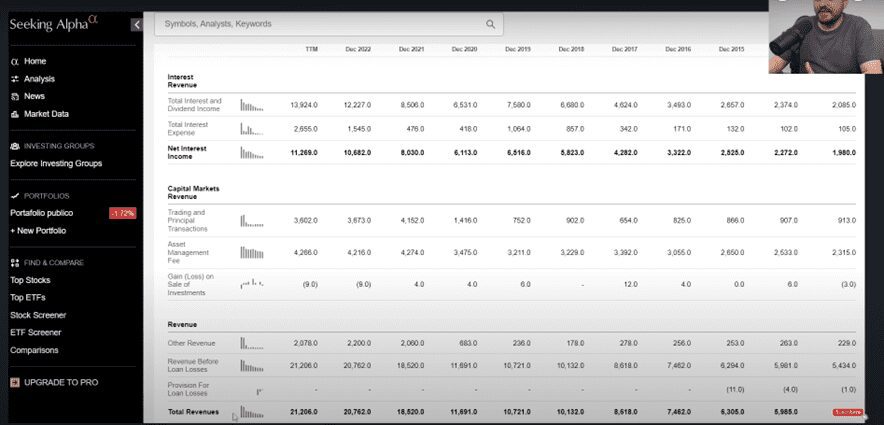Click the Total Revenues sparkline chart

coord(251,412)
